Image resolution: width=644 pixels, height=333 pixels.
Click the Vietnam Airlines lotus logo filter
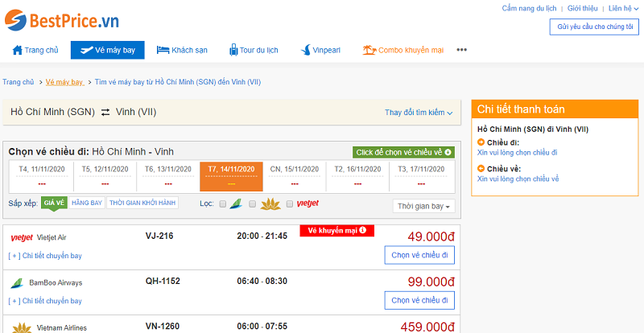click(270, 203)
